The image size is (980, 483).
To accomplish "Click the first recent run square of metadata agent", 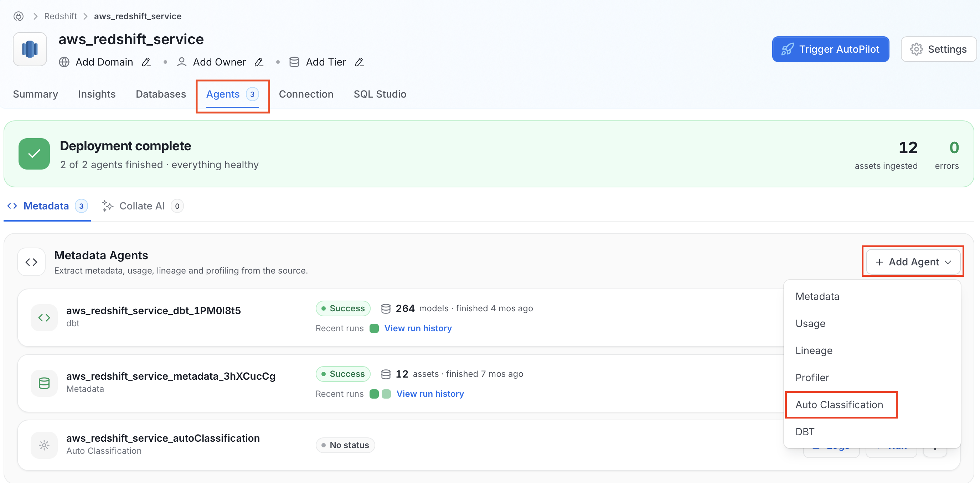I will pos(374,394).
